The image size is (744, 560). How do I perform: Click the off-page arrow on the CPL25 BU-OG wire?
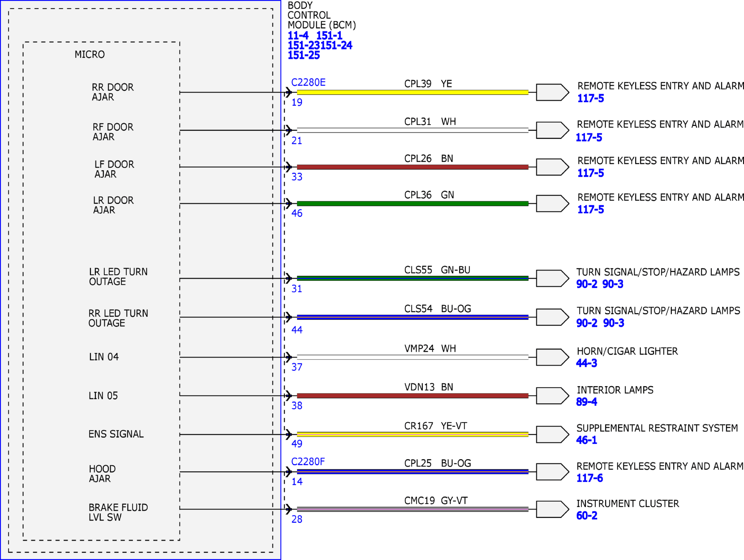point(552,472)
